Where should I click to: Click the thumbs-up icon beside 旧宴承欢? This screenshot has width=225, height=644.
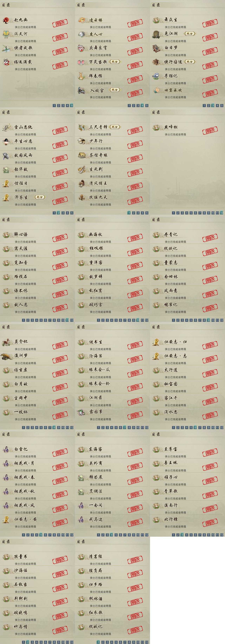(x=156, y=90)
